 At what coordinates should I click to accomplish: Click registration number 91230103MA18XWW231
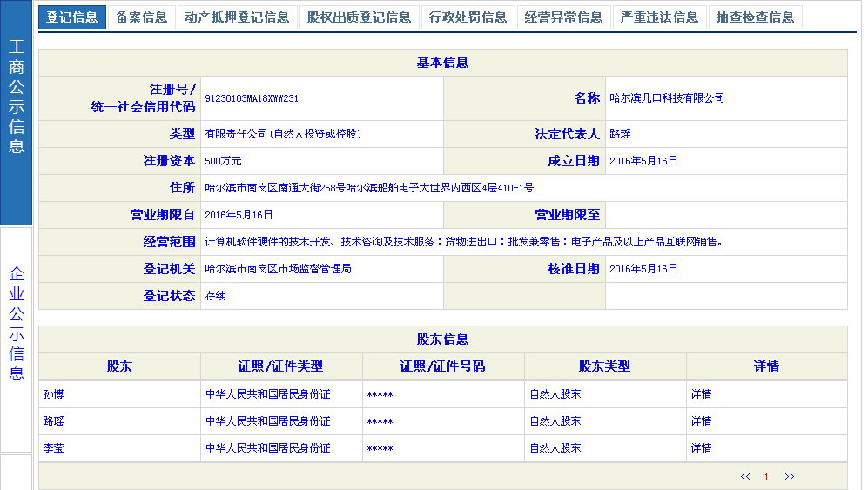(x=252, y=99)
